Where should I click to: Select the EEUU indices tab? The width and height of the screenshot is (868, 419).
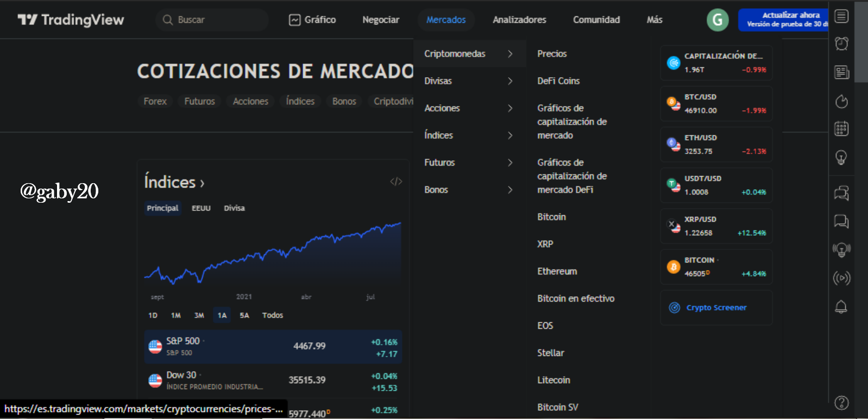pyautogui.click(x=201, y=208)
